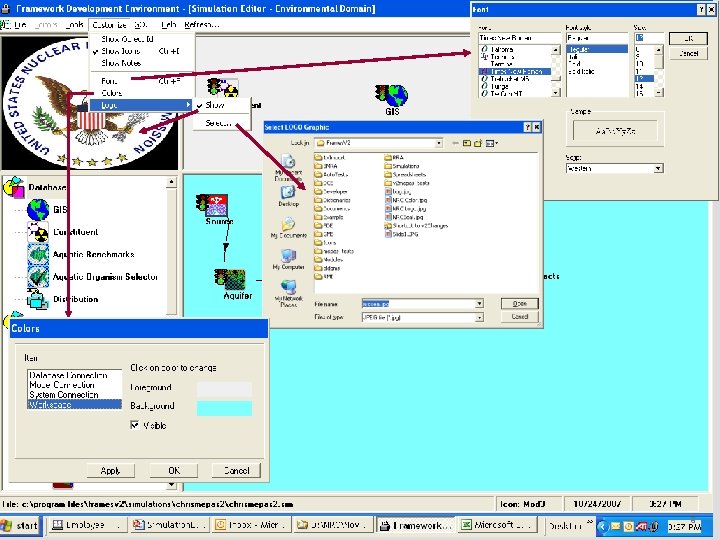Viewport: 720px width, 540px height.
Task: Click the Source module icon in workspace
Action: coord(212,205)
